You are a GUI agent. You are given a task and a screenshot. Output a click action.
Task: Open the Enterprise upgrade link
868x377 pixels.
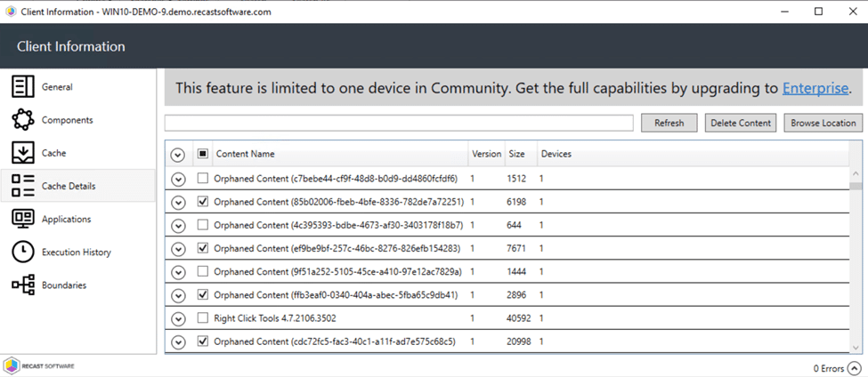click(x=815, y=88)
